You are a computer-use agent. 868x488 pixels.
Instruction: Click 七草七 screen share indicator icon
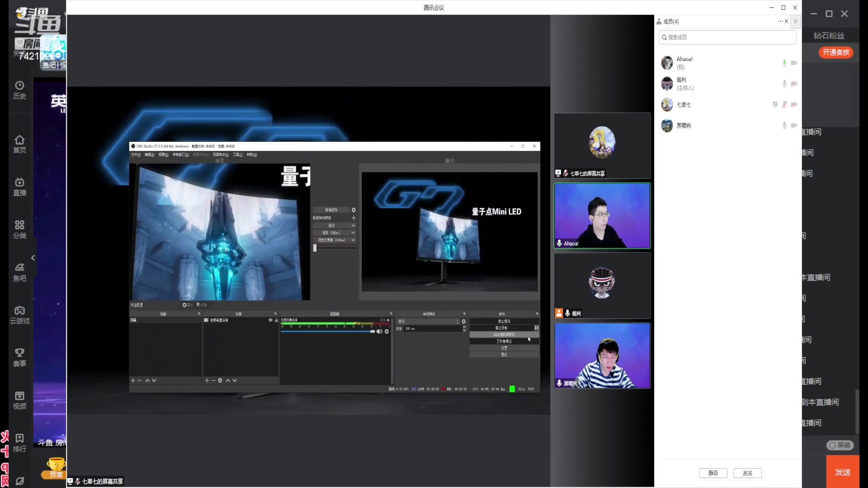pos(775,104)
